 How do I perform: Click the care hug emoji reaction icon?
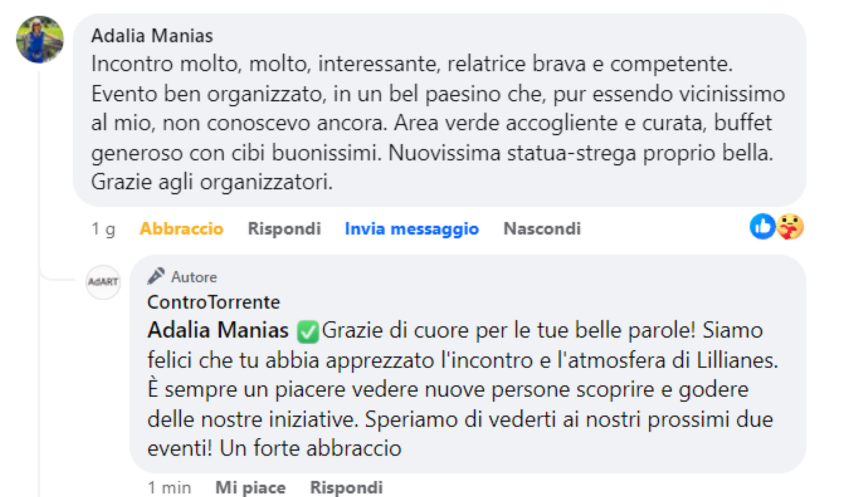tap(790, 226)
